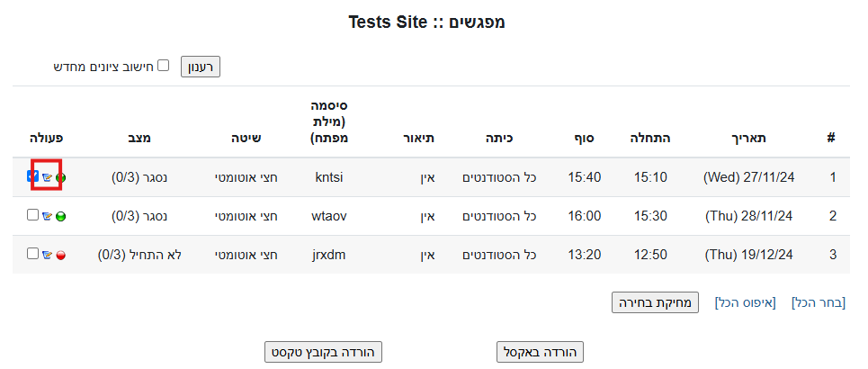The height and width of the screenshot is (369, 868).
Task: Click the green status circle in row 2
Action: click(x=61, y=217)
